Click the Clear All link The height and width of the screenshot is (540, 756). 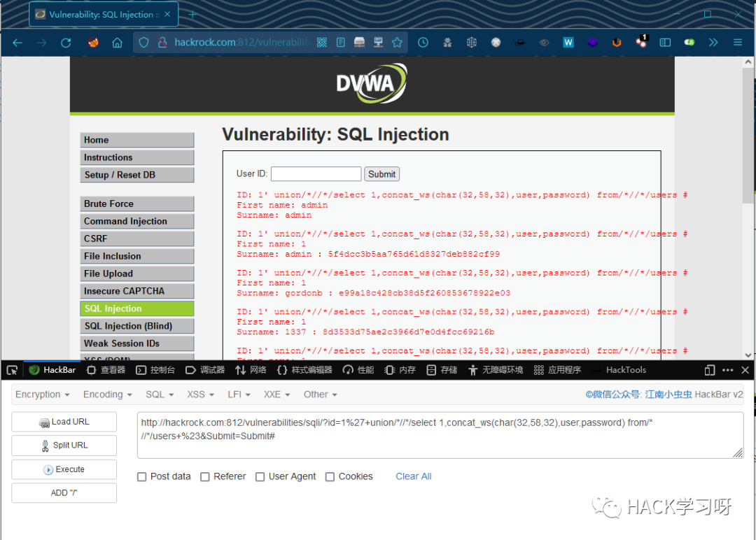pyautogui.click(x=414, y=476)
